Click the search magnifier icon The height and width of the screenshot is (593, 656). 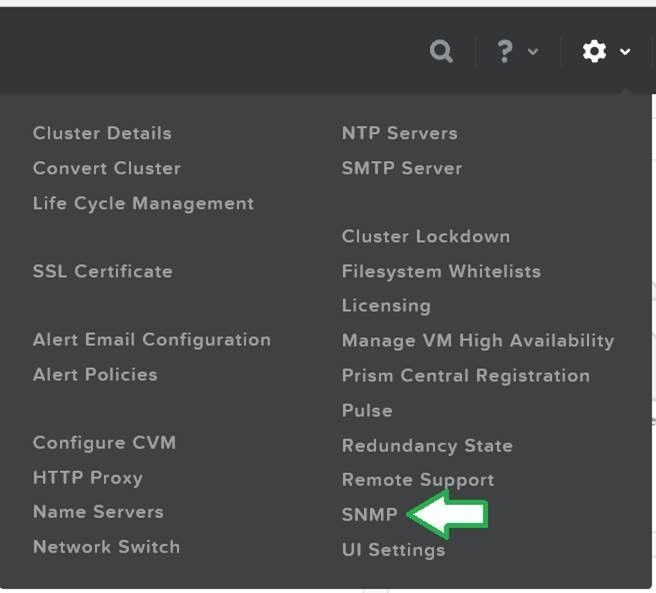[x=441, y=51]
